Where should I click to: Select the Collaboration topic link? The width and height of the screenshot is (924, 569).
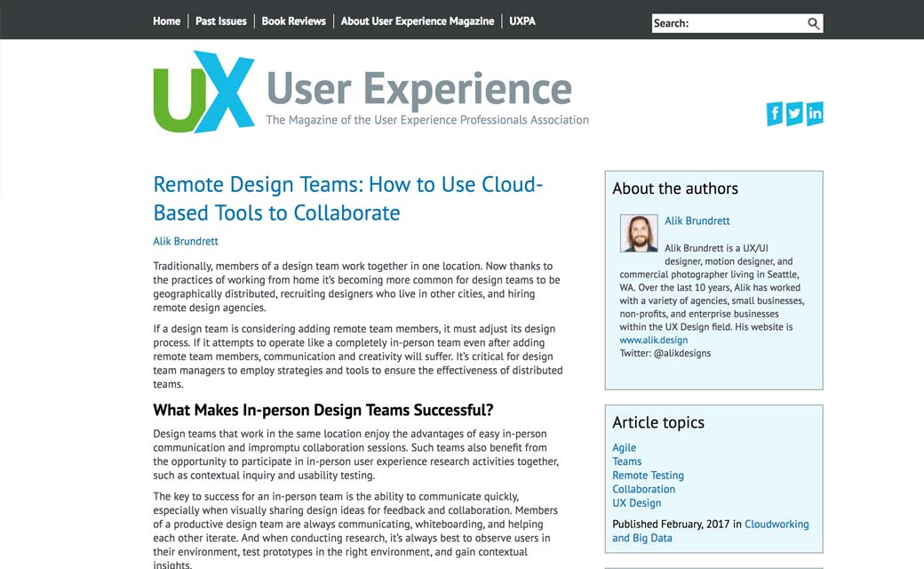coord(643,489)
